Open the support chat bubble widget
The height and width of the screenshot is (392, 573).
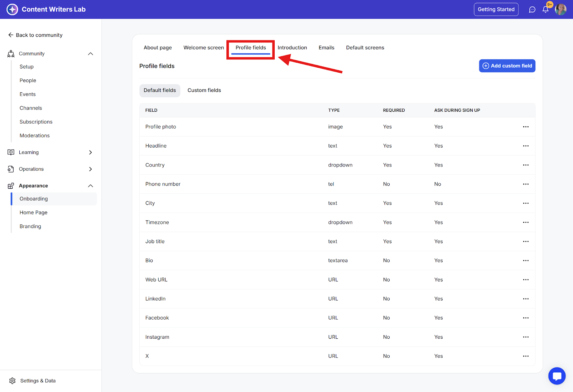click(x=557, y=376)
